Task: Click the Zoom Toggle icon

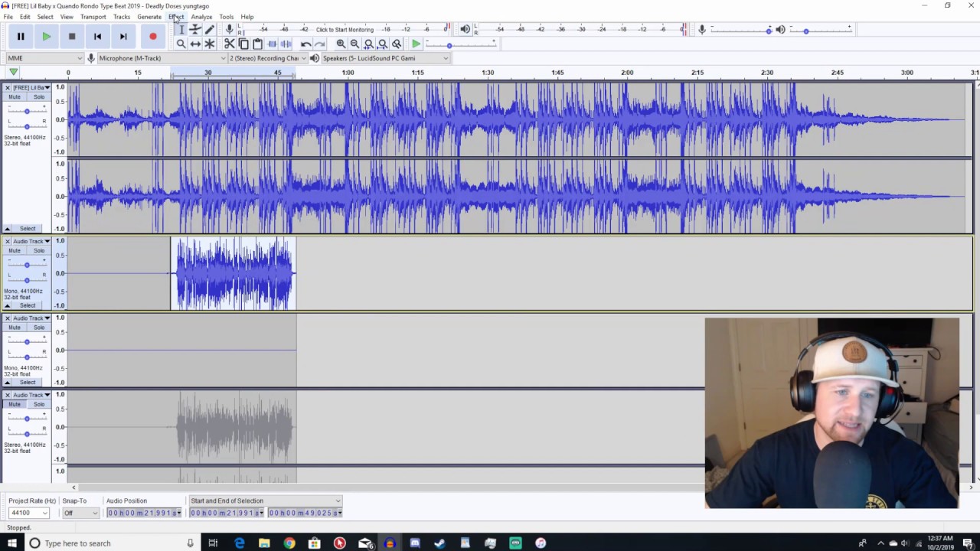Action: (x=397, y=44)
